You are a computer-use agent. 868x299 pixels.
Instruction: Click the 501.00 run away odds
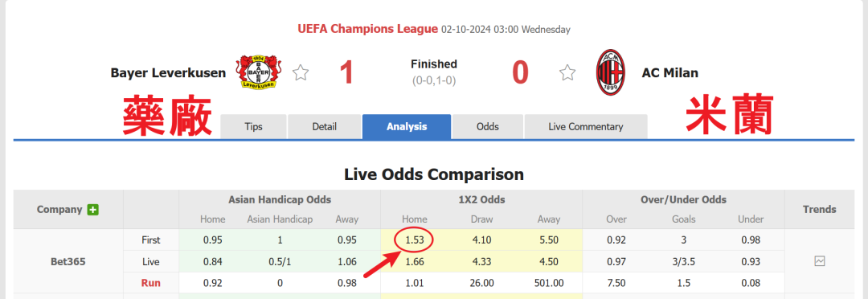tap(549, 283)
